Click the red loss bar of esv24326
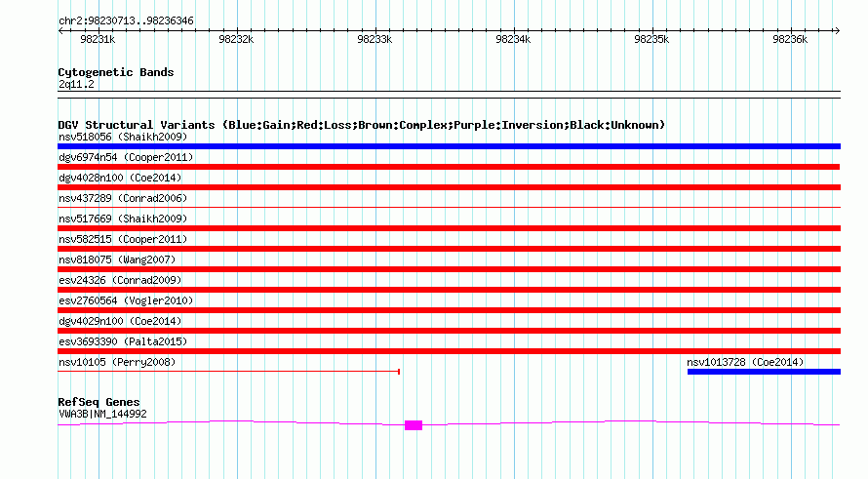868x479 pixels. pyautogui.click(x=449, y=290)
